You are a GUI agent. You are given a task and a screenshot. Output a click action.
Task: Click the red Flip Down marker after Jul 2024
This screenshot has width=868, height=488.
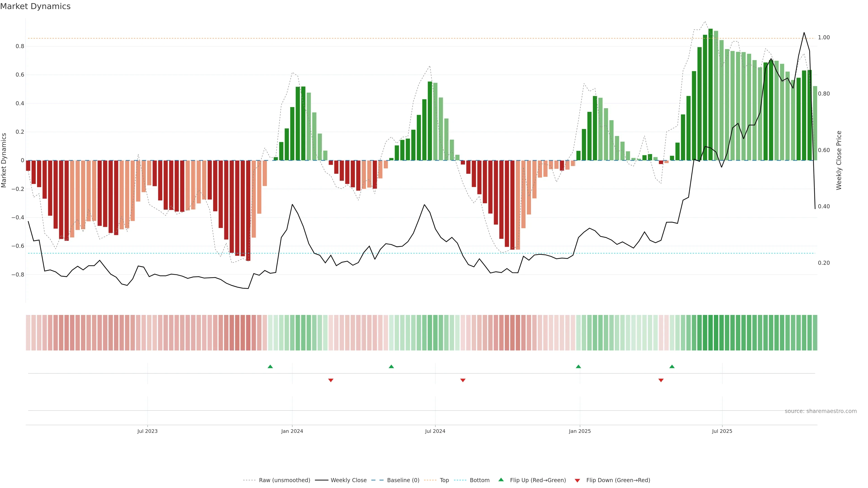pyautogui.click(x=463, y=380)
